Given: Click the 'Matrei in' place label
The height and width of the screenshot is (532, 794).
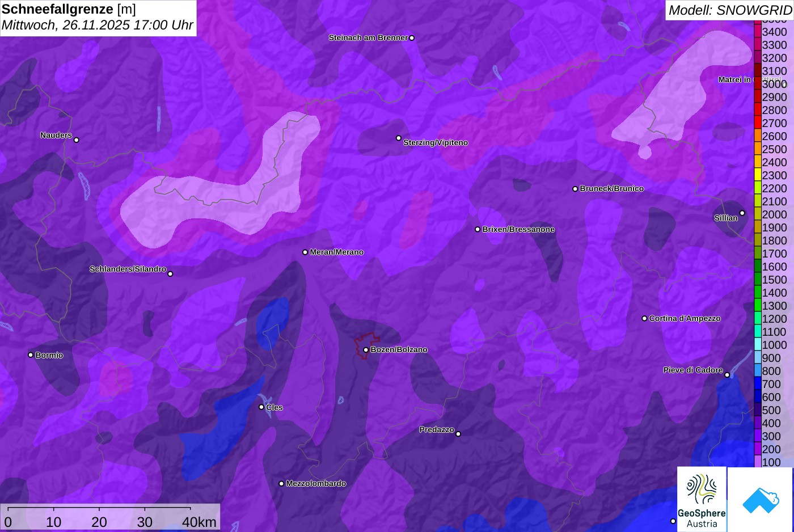Looking at the screenshot, I should (734, 79).
